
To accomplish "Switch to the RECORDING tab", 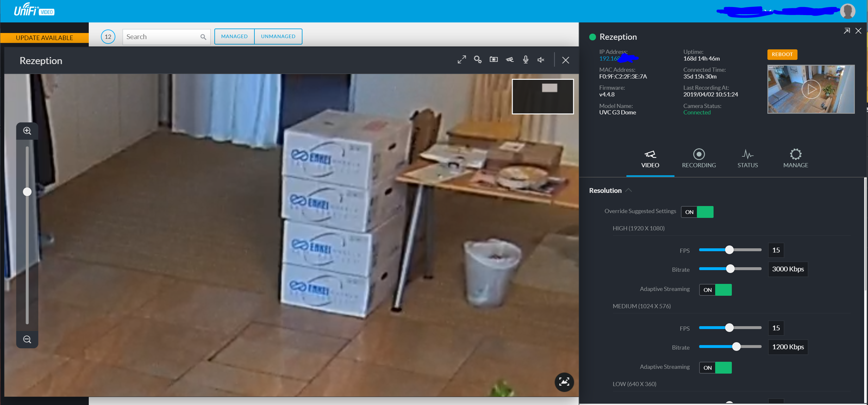I will pos(699,158).
